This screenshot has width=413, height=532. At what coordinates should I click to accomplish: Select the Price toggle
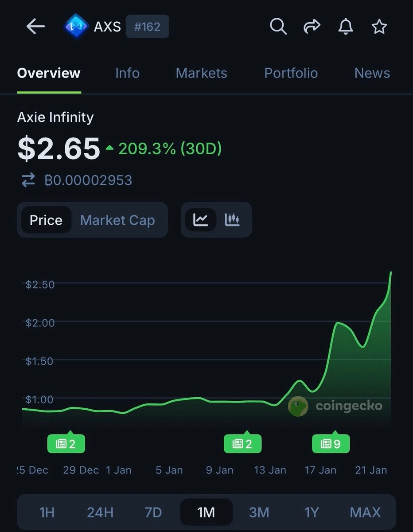(x=46, y=220)
